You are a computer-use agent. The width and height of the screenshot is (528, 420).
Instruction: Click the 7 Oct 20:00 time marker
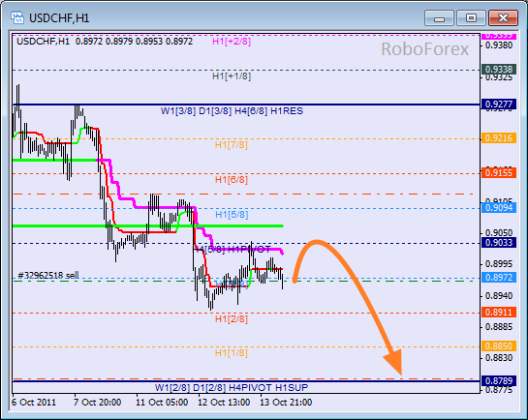pos(97,403)
